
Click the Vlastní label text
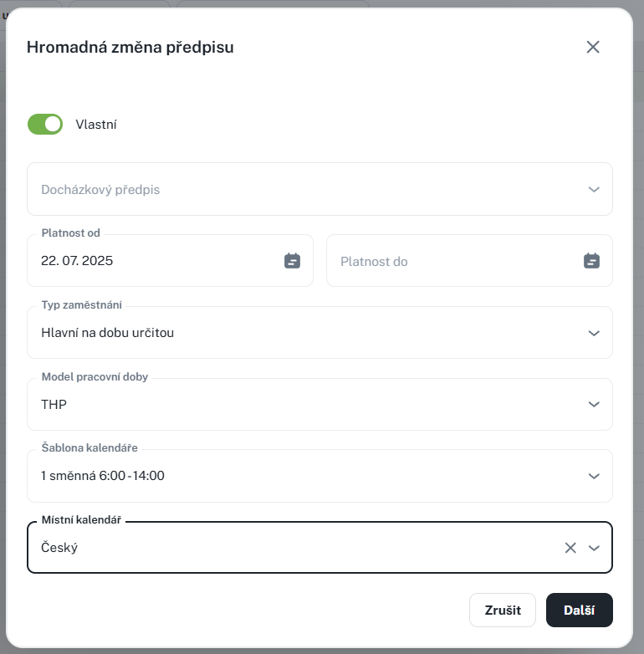coord(96,125)
